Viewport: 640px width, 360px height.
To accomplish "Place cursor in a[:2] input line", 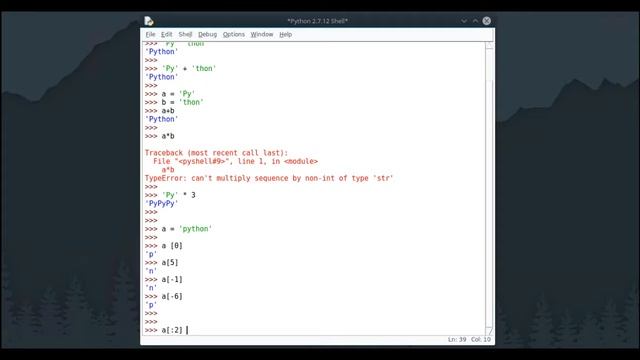I will 166,330.
